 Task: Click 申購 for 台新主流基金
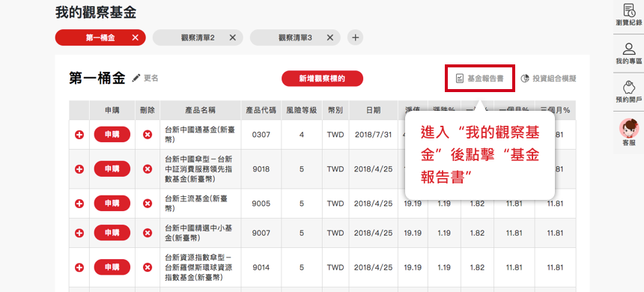tap(112, 204)
